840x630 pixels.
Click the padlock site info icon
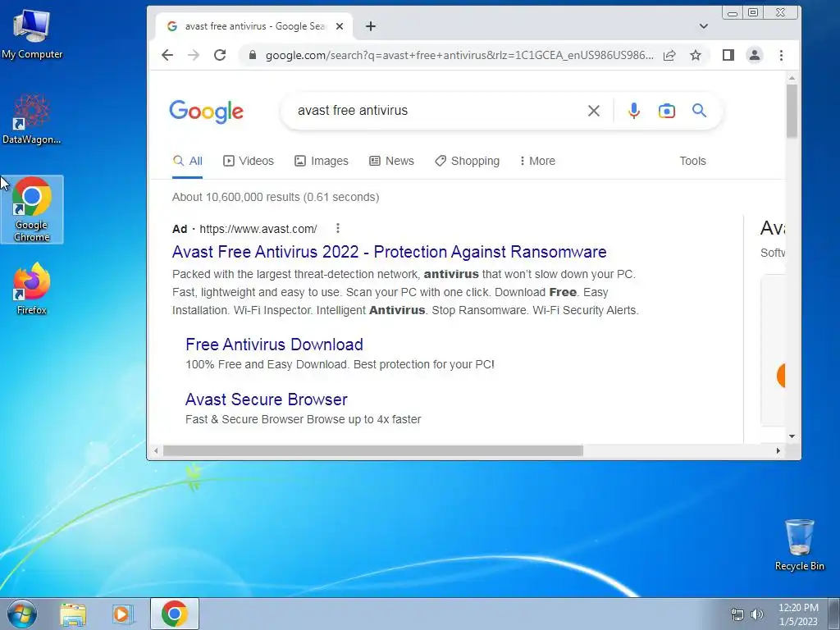(253, 55)
